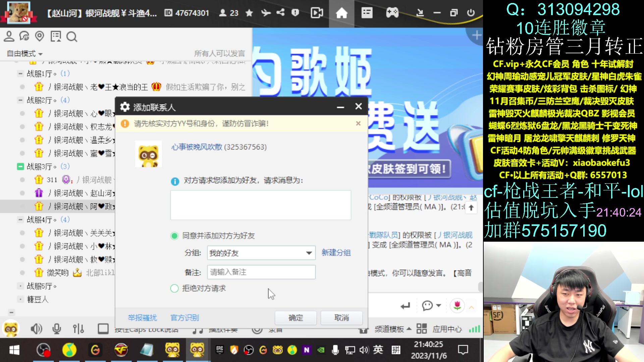Click the report shield icon in title bar
The image size is (644, 362).
(x=295, y=13)
